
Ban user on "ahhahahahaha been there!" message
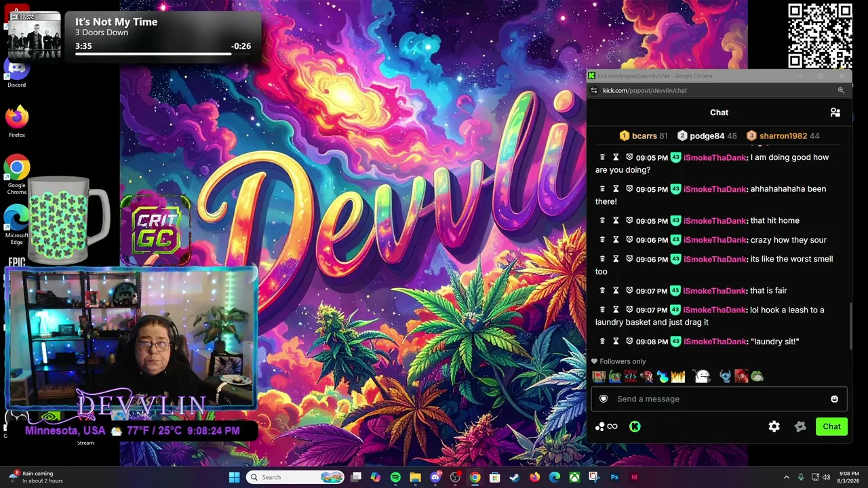(x=629, y=188)
